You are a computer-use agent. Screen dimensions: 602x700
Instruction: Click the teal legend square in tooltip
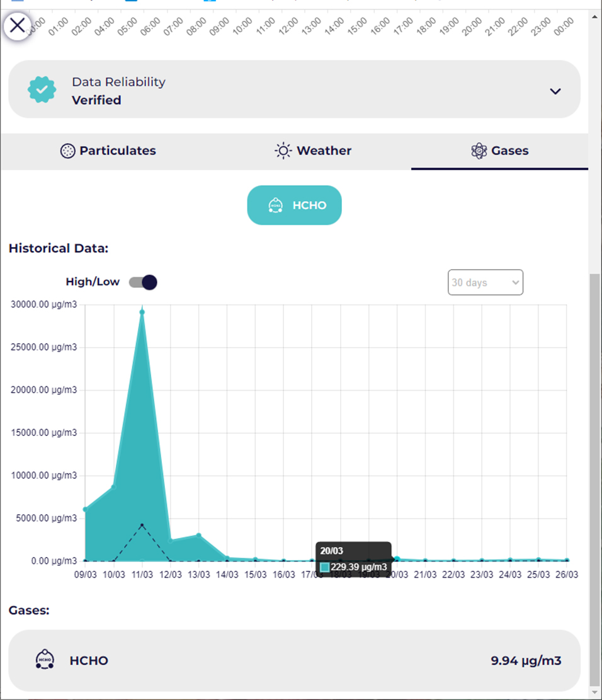click(x=324, y=567)
